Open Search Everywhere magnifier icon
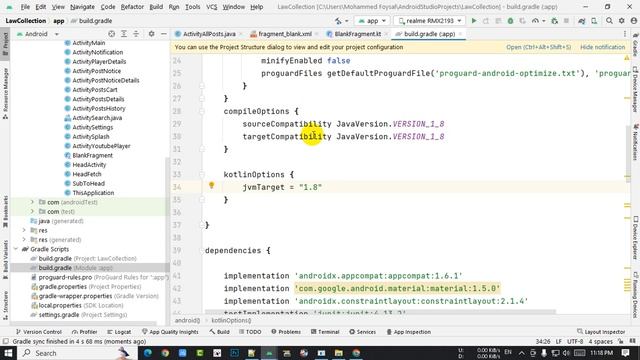The height and width of the screenshot is (360, 640). [x=609, y=21]
